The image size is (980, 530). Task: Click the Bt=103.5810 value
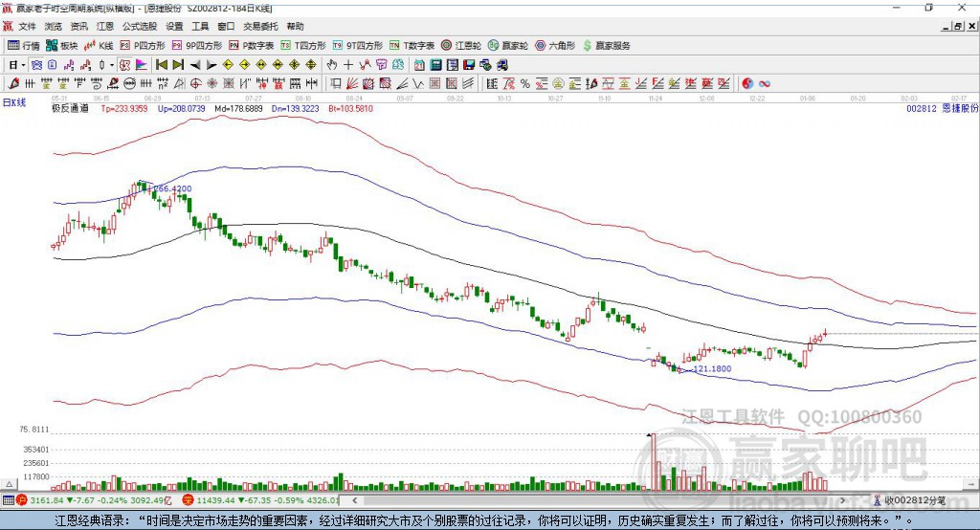[x=350, y=109]
